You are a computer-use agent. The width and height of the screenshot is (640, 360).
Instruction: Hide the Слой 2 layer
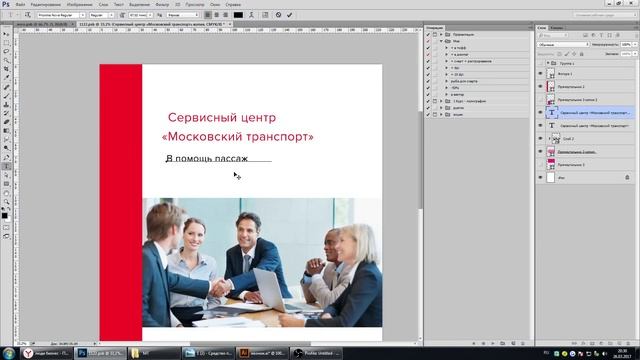tap(540, 138)
